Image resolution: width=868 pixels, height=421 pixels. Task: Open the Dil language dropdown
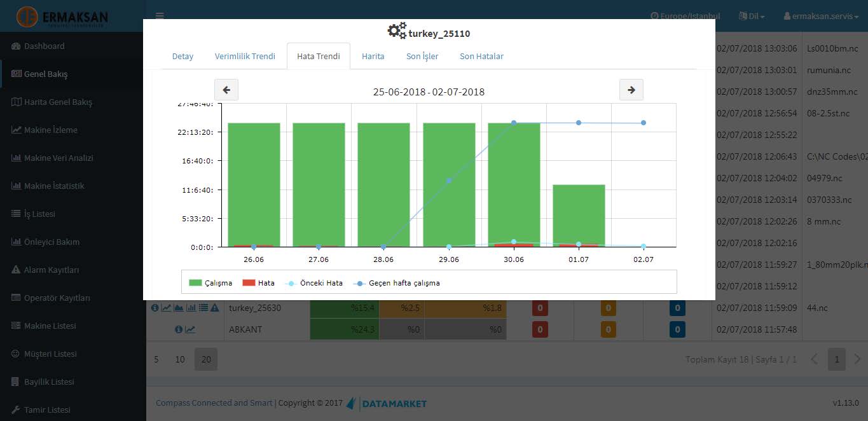[x=752, y=16]
